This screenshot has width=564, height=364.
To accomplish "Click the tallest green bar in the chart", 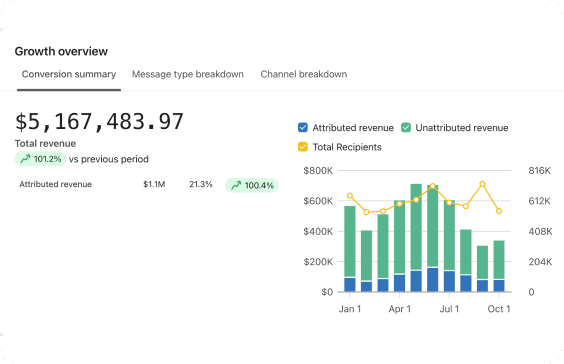I will [x=416, y=227].
